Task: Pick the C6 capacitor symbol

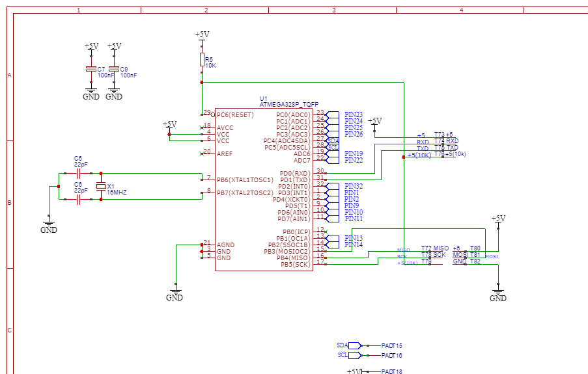Action: point(78,200)
